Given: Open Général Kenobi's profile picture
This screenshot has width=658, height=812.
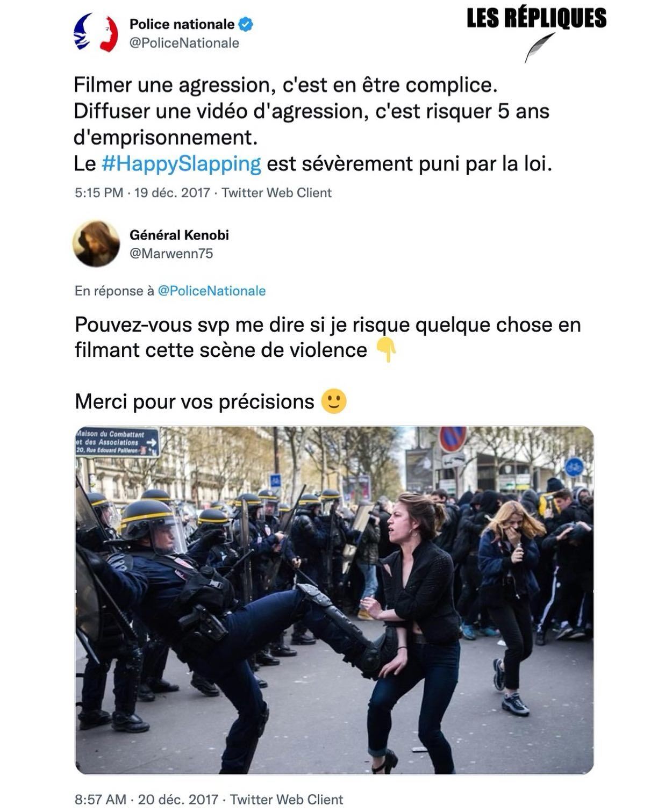Looking at the screenshot, I should click(x=96, y=243).
